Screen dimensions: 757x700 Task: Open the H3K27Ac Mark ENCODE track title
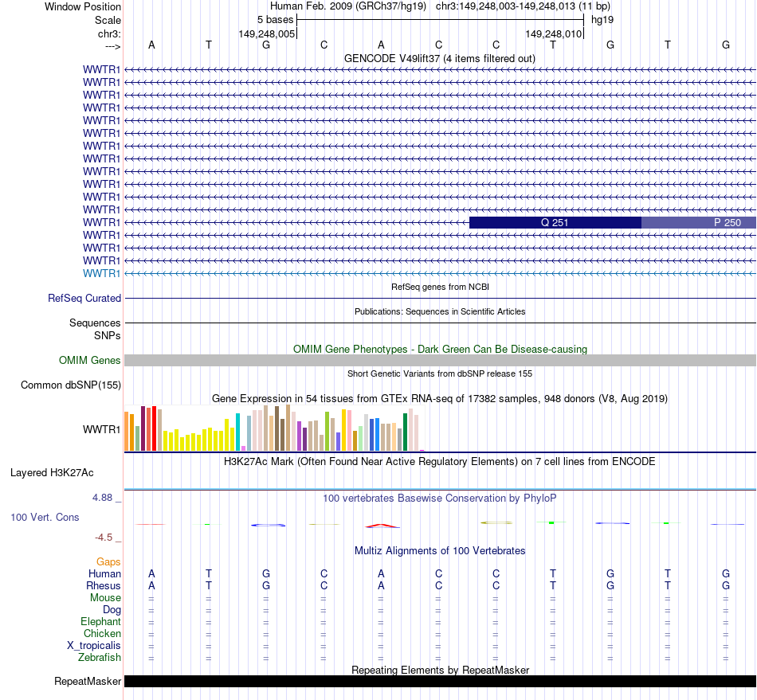tap(440, 462)
